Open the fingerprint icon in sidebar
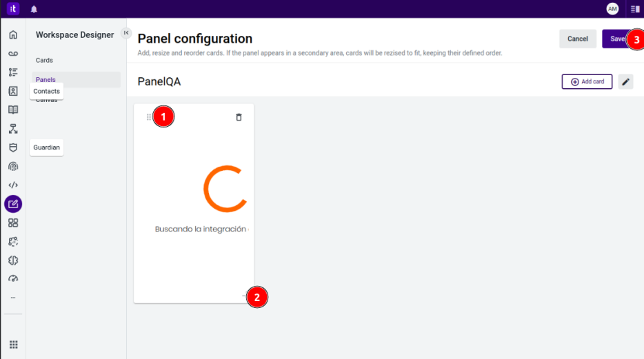Viewport: 644px width, 359px height. 13,167
